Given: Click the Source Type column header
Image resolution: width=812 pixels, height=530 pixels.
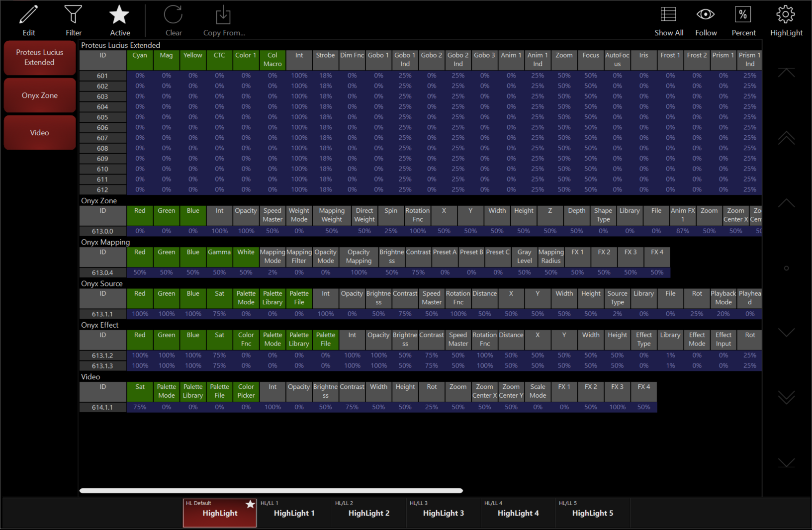Looking at the screenshot, I should (x=617, y=298).
